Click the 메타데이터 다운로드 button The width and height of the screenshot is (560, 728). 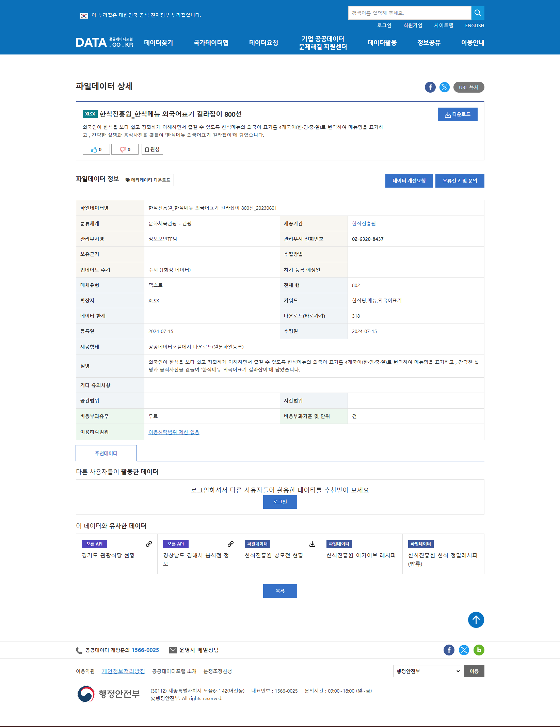[x=148, y=180]
